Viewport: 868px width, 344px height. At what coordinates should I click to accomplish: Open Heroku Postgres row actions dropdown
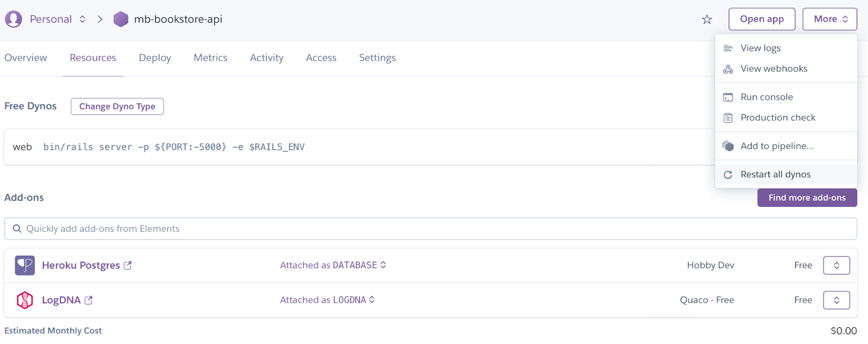837,265
